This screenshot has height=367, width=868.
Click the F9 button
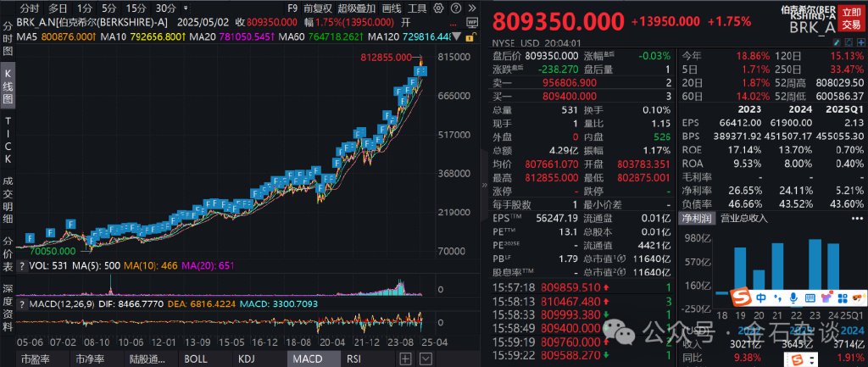292,8
